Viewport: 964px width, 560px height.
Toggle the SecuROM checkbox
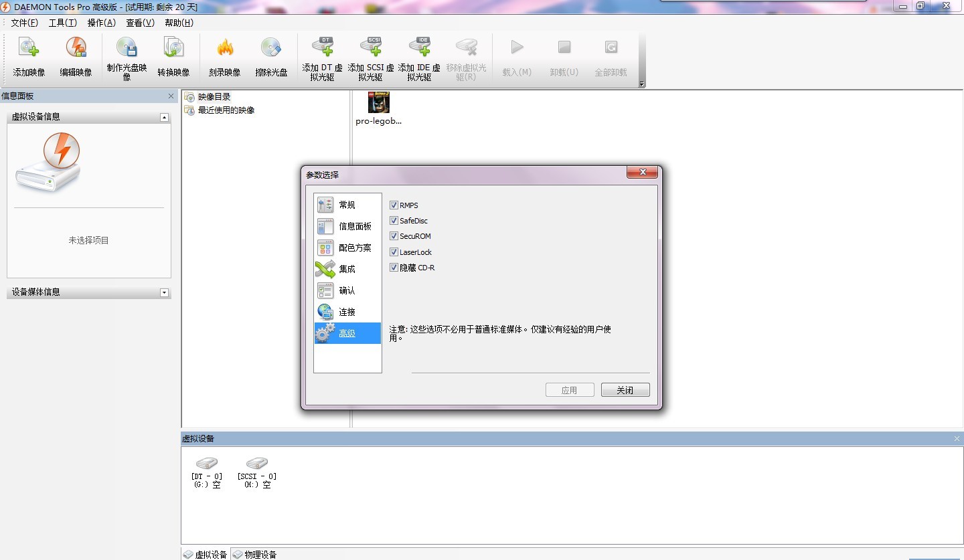point(394,236)
